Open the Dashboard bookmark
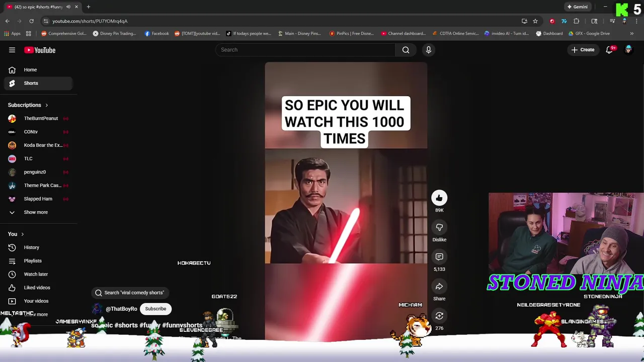Image resolution: width=644 pixels, height=362 pixels. [549, 34]
